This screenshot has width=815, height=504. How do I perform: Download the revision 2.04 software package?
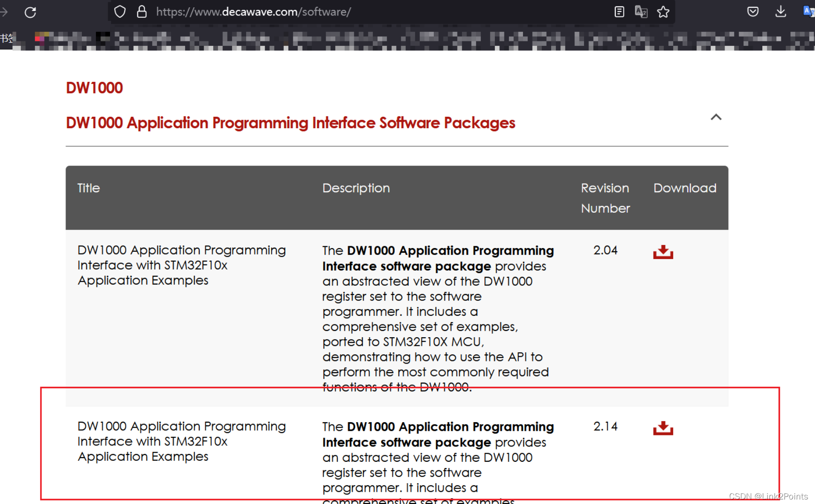click(663, 252)
